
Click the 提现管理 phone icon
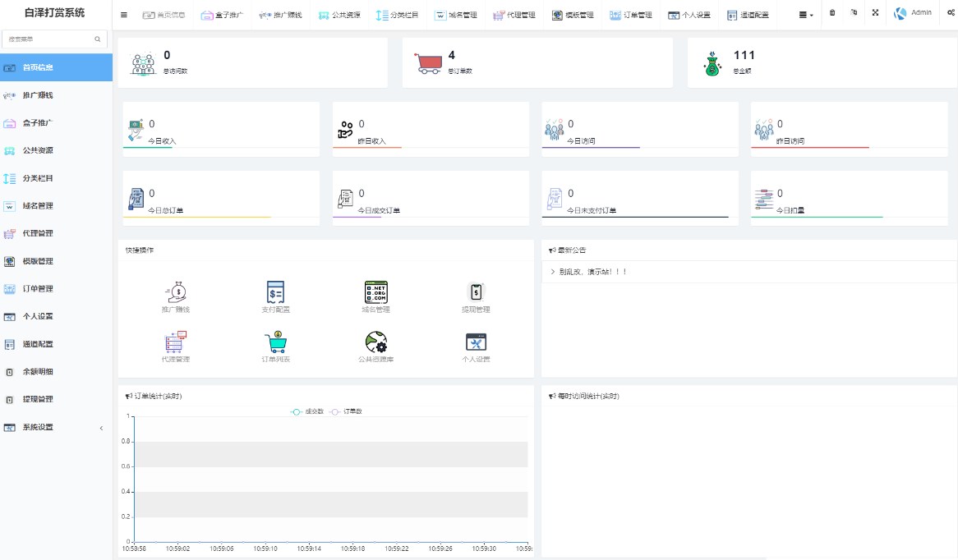point(476,292)
